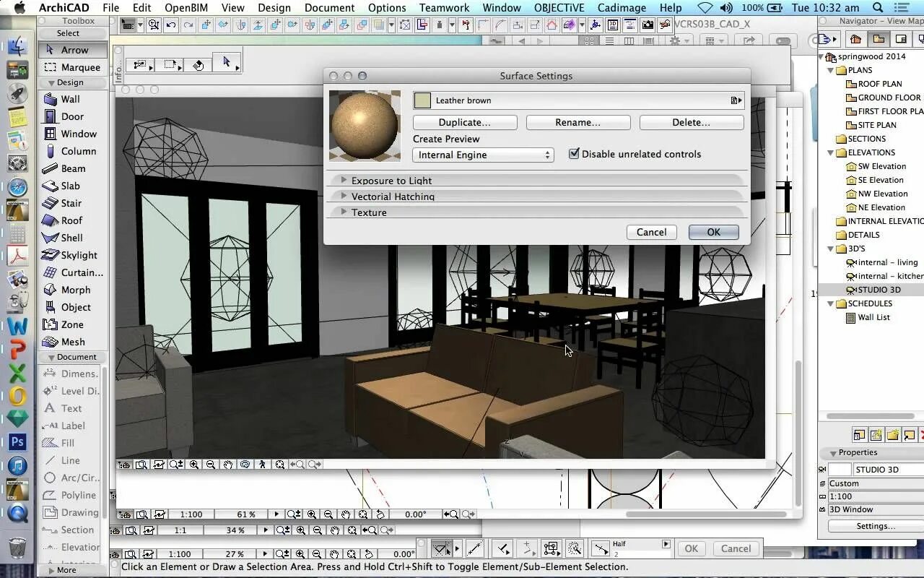Select the Mesh tool
The width and height of the screenshot is (924, 578).
pos(73,342)
